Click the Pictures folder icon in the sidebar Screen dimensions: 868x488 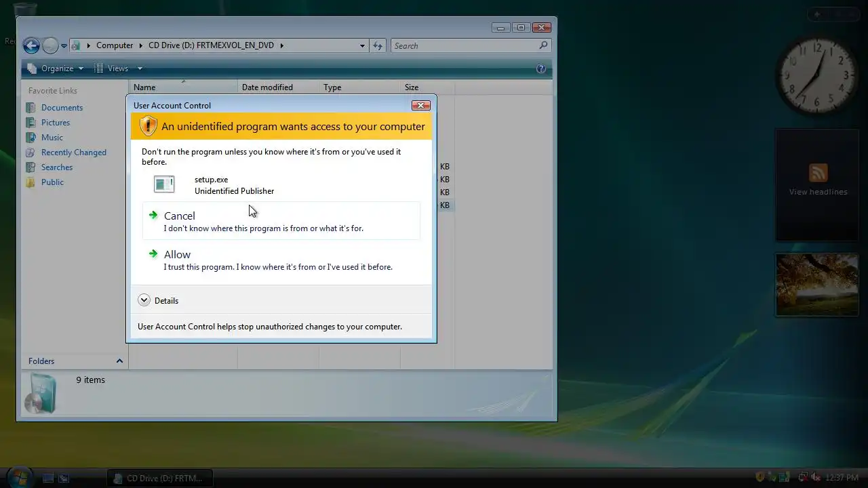[31, 123]
